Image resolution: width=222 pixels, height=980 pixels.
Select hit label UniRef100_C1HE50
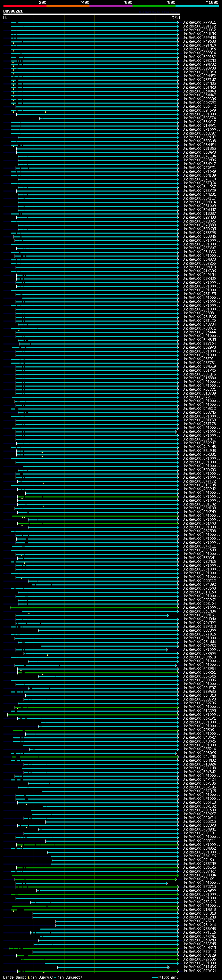(199, 592)
